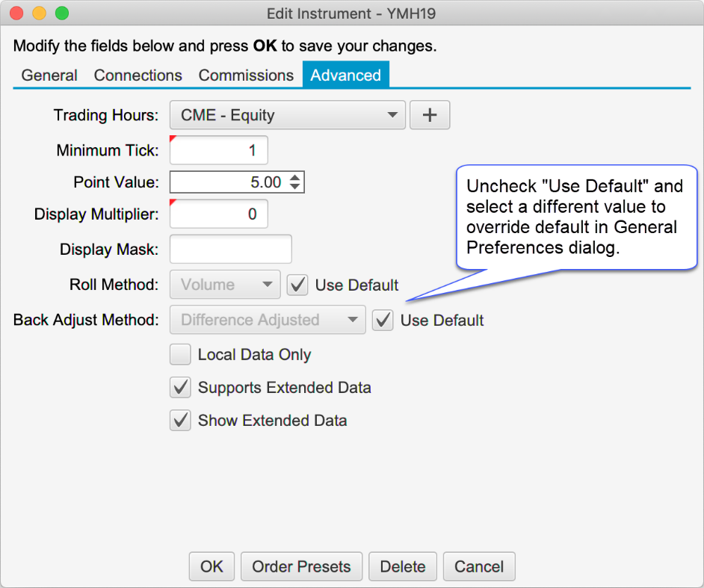Click the plus button beside Trading Hours

[430, 115]
